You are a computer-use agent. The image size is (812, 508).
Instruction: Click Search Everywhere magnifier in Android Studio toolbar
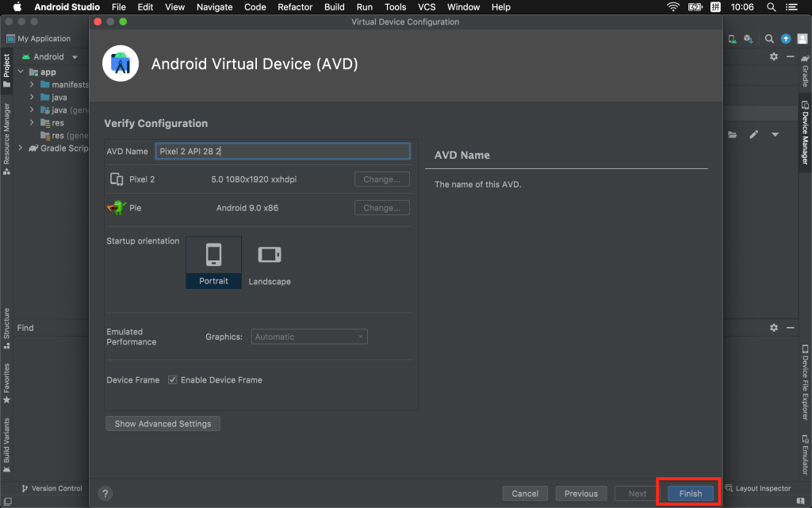coord(769,39)
